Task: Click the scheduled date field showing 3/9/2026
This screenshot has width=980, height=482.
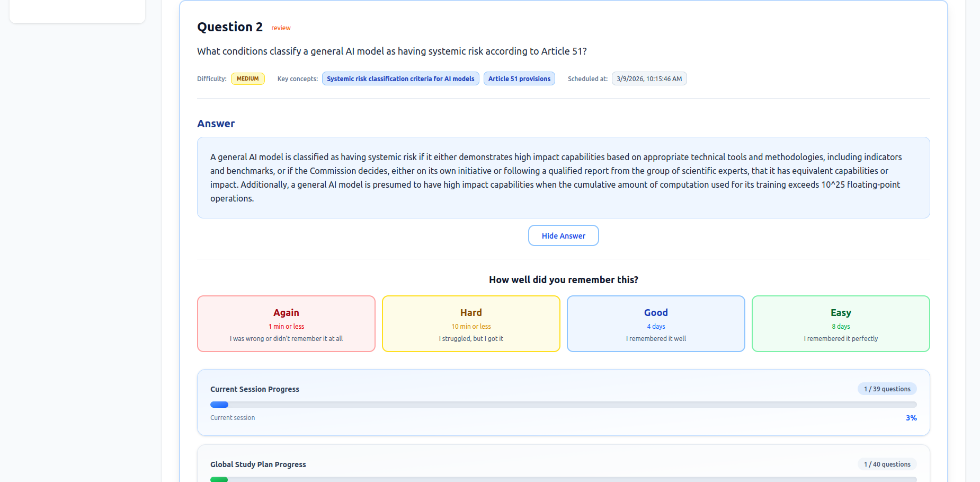Action: click(x=649, y=78)
